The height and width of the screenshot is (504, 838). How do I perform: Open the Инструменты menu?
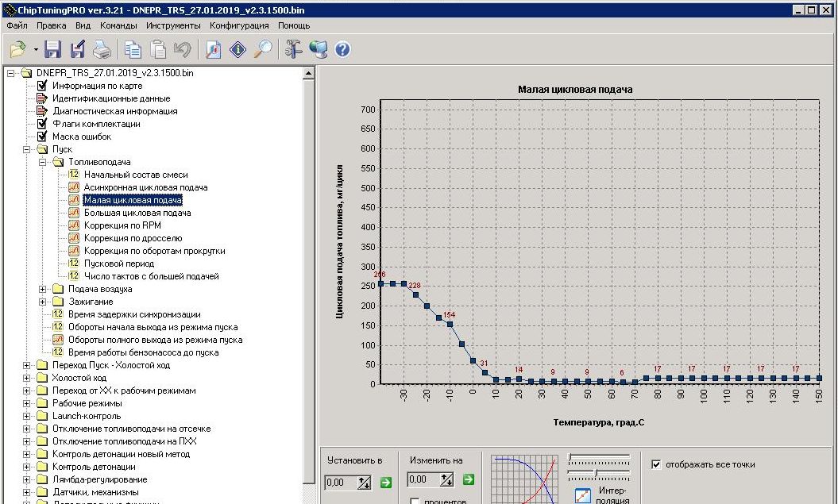pyautogui.click(x=173, y=25)
